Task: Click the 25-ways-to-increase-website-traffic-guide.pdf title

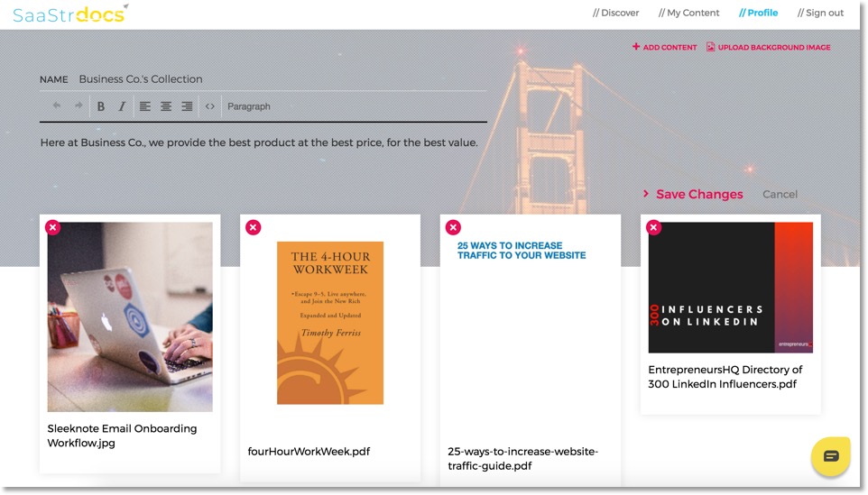Action: coord(523,459)
